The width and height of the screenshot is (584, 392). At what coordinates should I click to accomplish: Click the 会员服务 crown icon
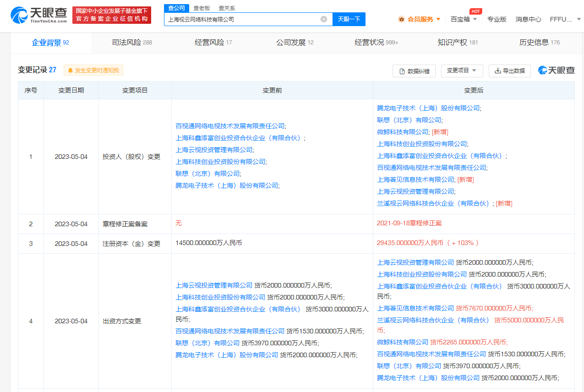pyautogui.click(x=402, y=19)
